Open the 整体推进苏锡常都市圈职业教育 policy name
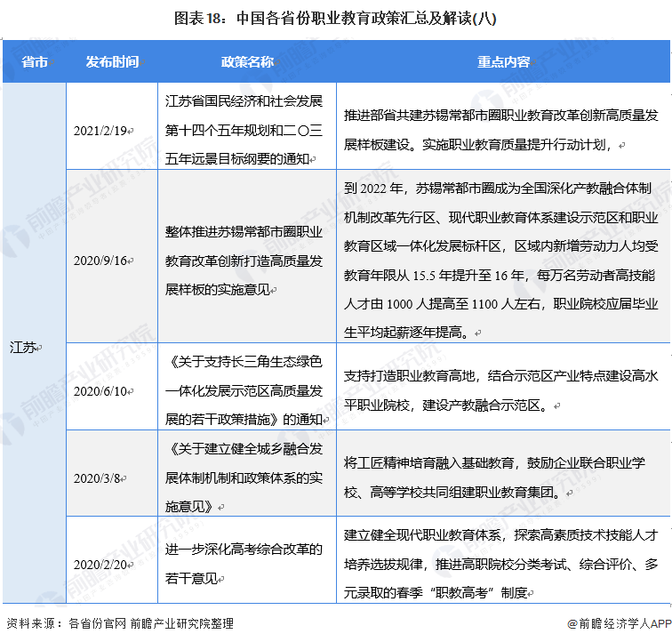 click(x=243, y=259)
